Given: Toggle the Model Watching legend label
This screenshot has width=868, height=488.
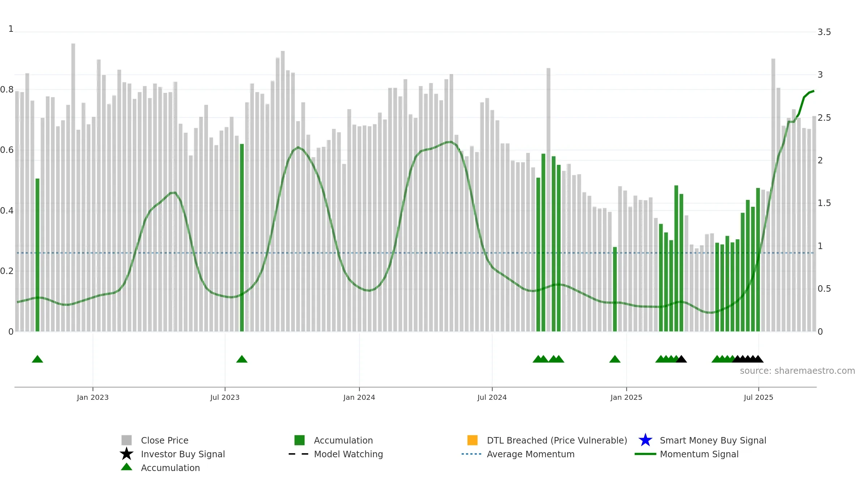Looking at the screenshot, I should pos(348,454).
